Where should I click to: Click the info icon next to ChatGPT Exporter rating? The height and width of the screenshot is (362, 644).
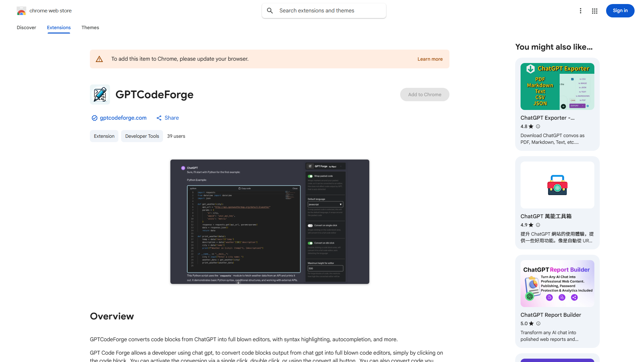(x=538, y=126)
